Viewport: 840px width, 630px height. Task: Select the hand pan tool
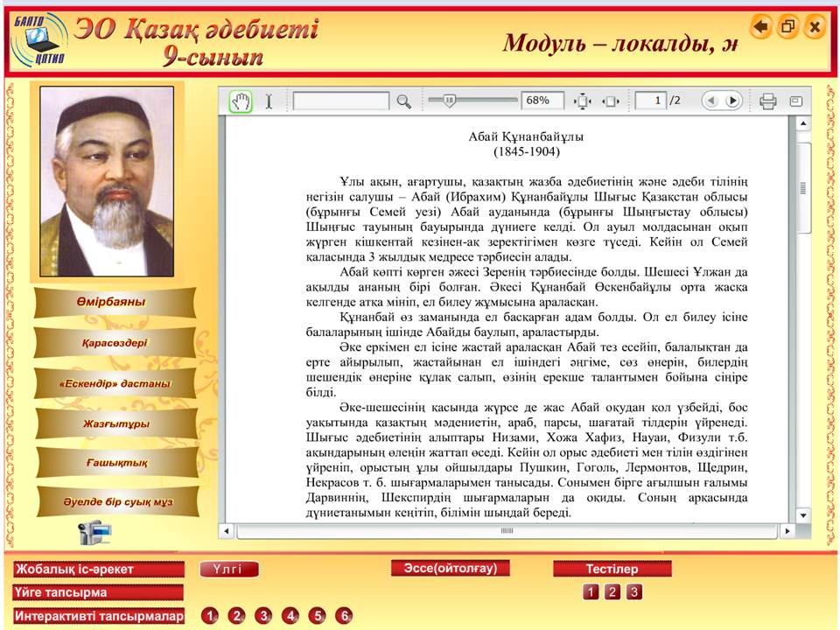pyautogui.click(x=241, y=101)
